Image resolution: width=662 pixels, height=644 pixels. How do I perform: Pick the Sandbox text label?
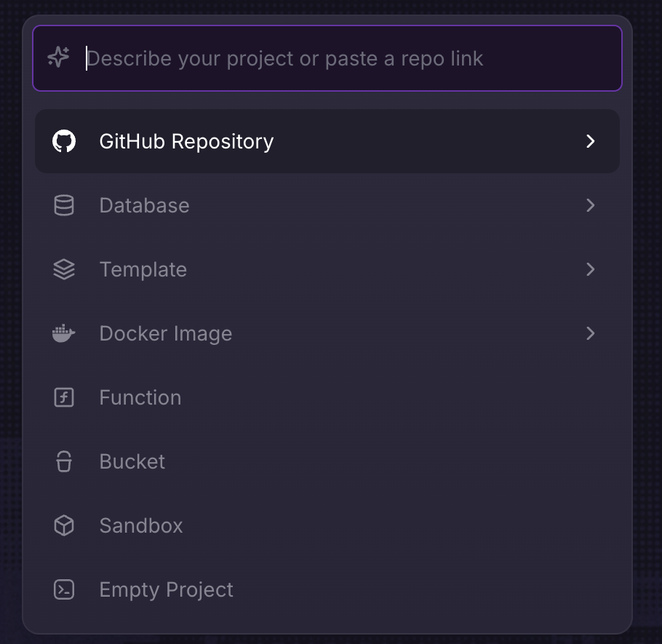pyautogui.click(x=141, y=526)
